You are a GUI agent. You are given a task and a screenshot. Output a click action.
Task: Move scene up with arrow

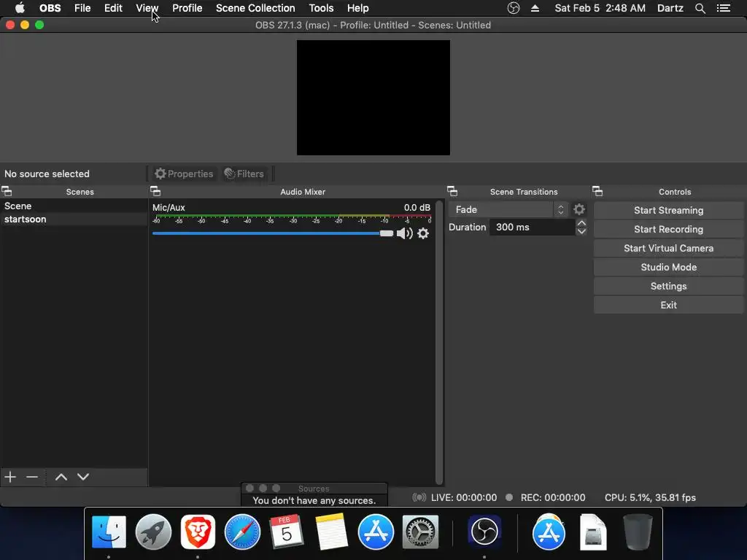pyautogui.click(x=61, y=477)
